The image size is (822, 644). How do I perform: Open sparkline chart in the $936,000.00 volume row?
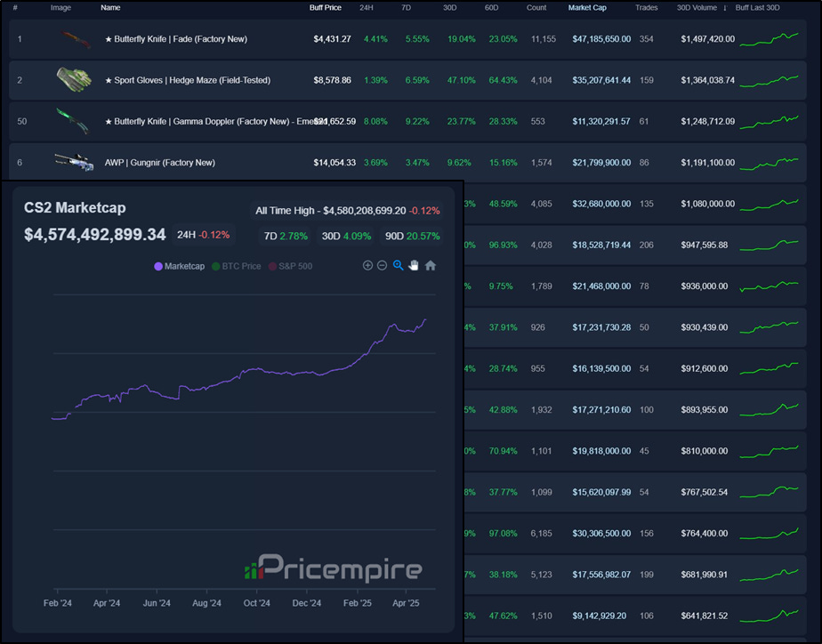click(x=769, y=286)
